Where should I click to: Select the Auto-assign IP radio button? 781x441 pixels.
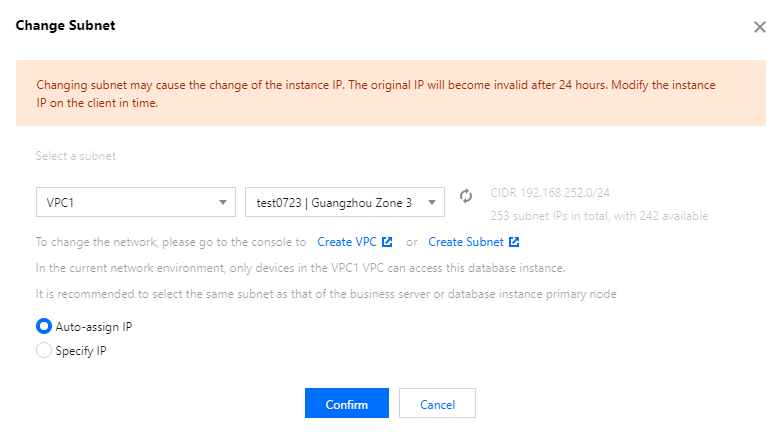click(x=43, y=326)
